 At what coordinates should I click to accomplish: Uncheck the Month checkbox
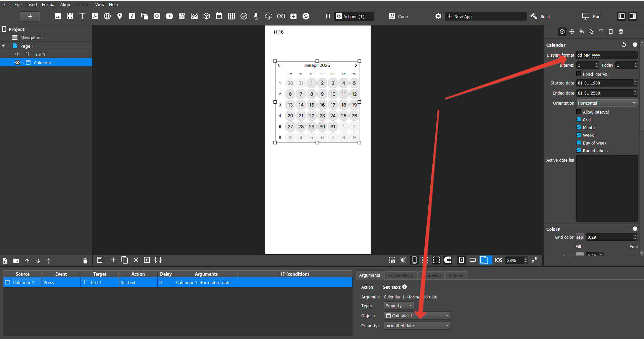(x=579, y=127)
